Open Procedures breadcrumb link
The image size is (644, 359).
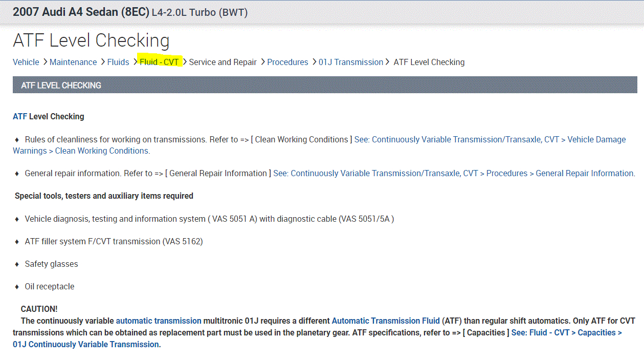tap(287, 62)
